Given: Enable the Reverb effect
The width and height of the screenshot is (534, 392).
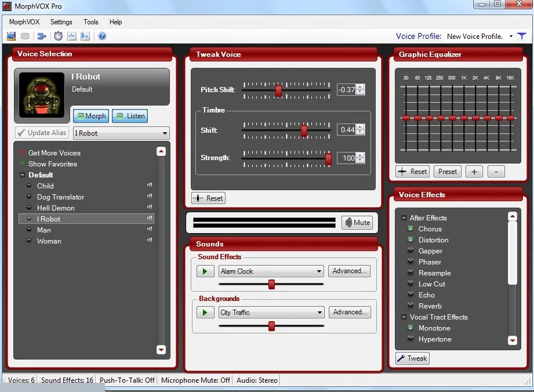Looking at the screenshot, I should (411, 306).
